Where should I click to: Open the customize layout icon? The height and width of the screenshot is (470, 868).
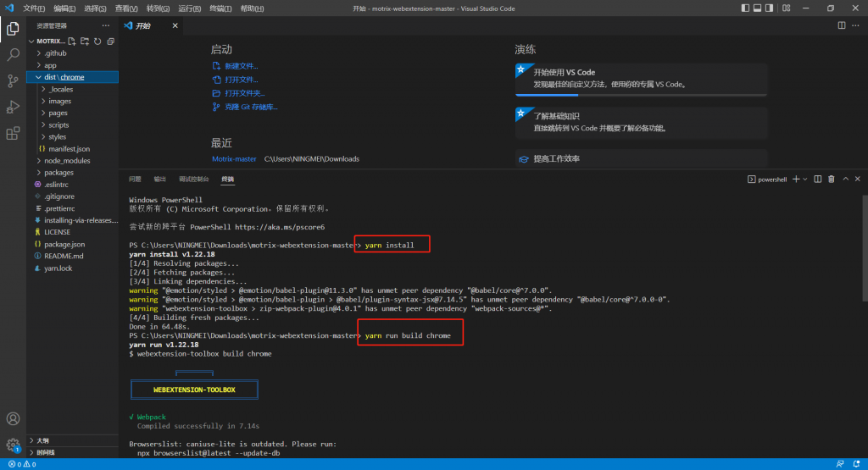(x=786, y=8)
